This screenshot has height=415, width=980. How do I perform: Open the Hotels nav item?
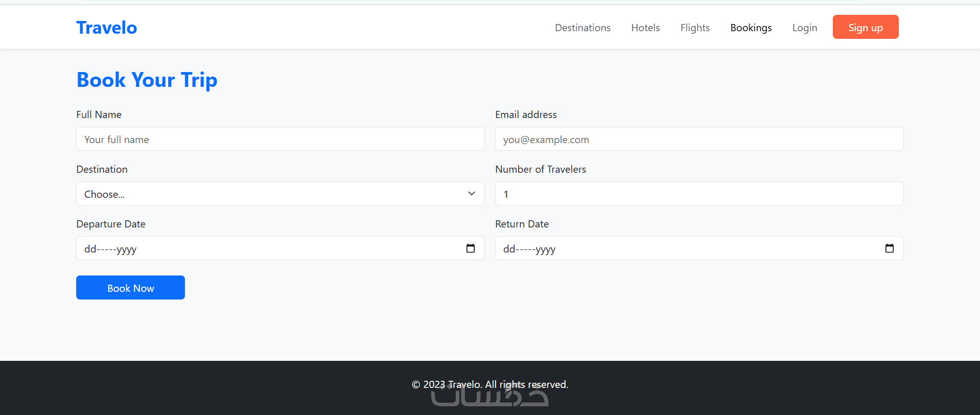(646, 28)
